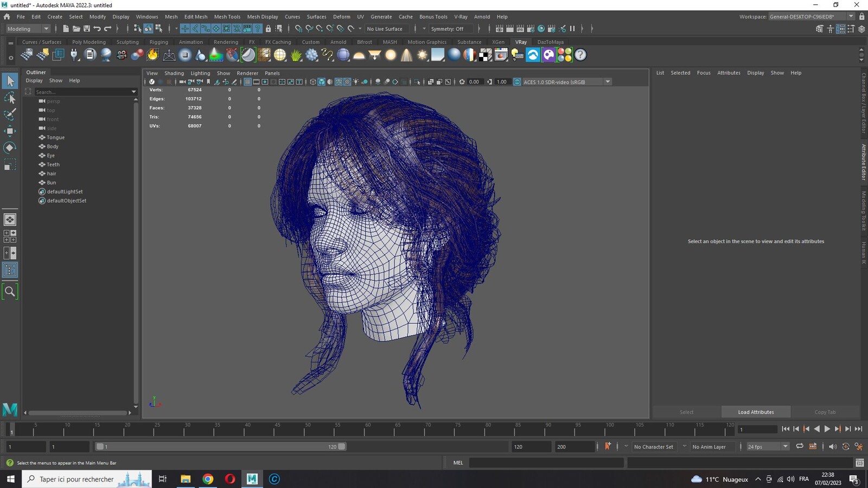Open Maya from Windows taskbar
Viewport: 868px width, 488px height.
(x=252, y=479)
